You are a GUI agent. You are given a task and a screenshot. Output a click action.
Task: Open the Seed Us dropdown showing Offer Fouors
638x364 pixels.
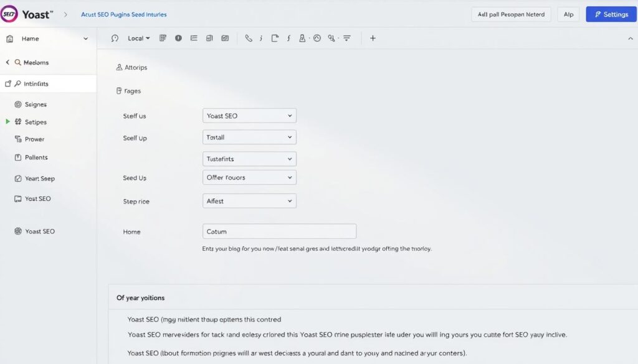pos(249,177)
